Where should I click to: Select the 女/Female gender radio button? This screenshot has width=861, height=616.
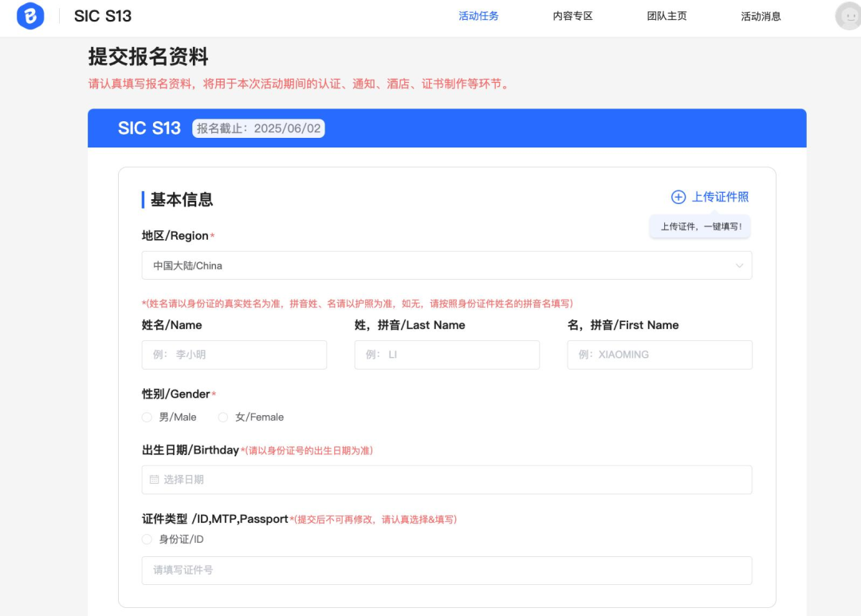coord(222,417)
